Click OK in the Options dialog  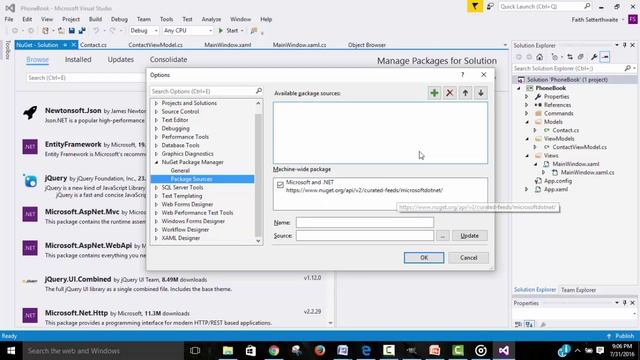coord(424,258)
